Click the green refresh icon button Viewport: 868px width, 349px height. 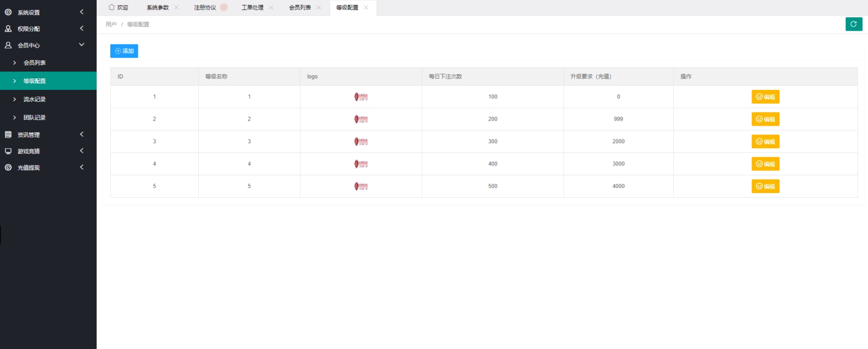pos(853,24)
